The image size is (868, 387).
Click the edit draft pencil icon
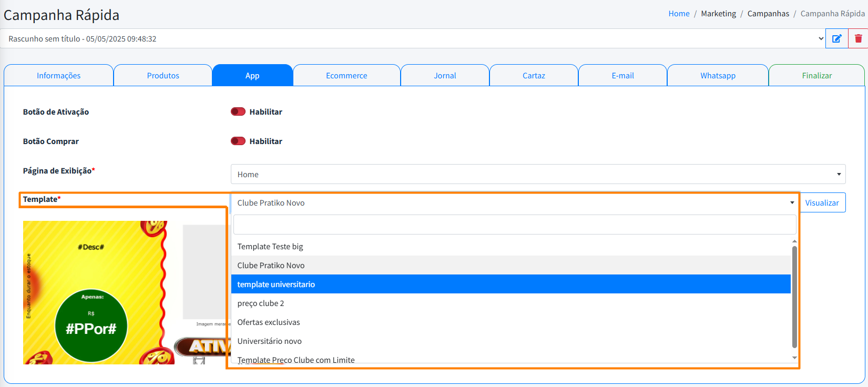(x=836, y=38)
